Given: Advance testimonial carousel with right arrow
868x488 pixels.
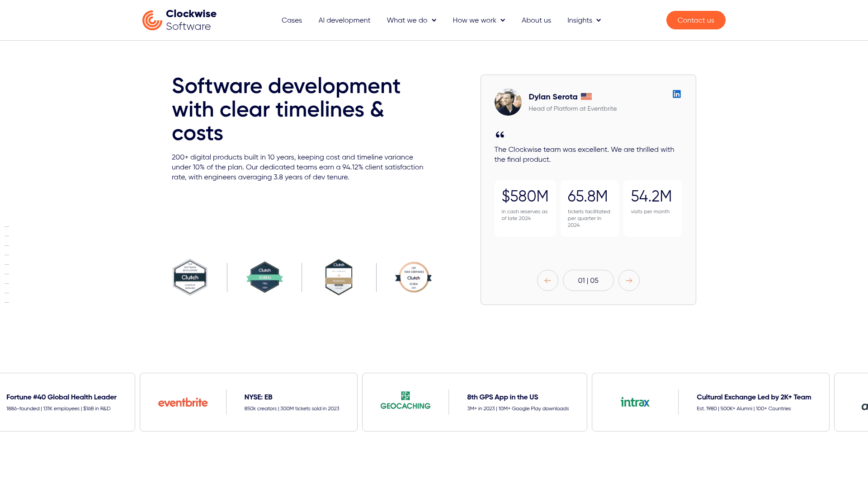Looking at the screenshot, I should point(629,280).
